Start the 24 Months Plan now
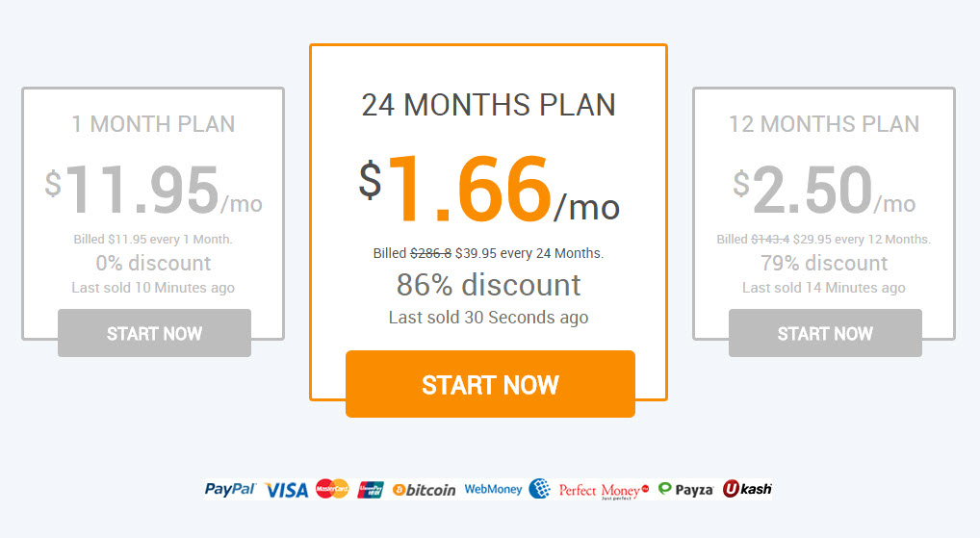The height and width of the screenshot is (538, 980). (490, 384)
